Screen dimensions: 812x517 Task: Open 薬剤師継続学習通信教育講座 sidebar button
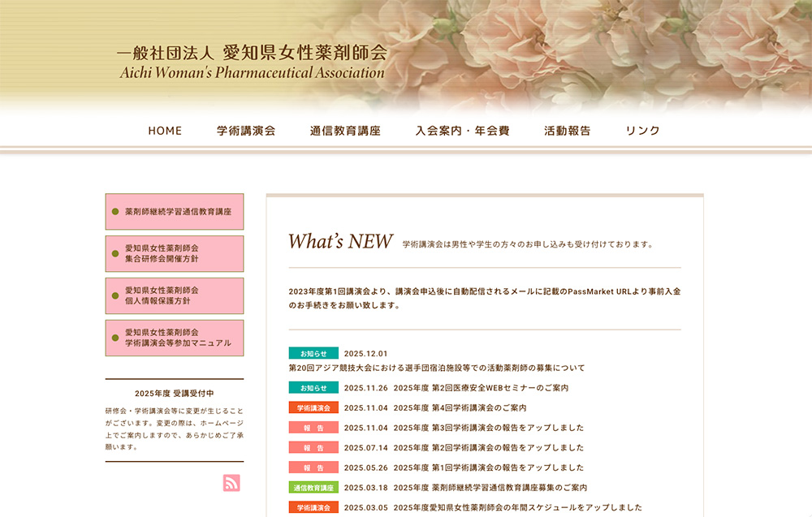[175, 212]
